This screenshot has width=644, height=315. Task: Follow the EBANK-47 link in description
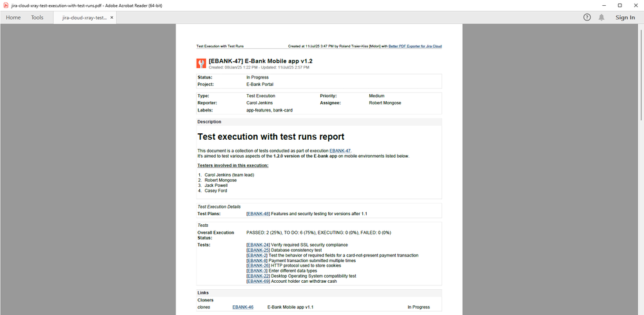click(x=340, y=151)
